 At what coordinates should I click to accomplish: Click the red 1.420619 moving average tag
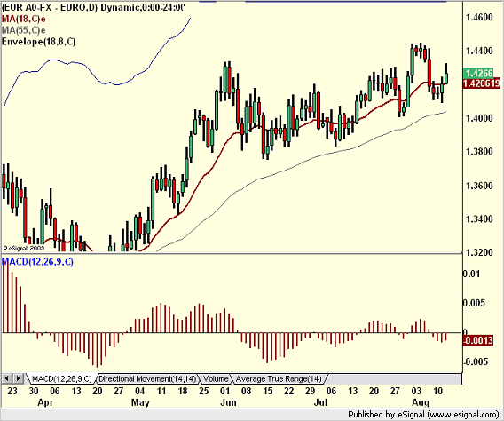[x=481, y=83]
